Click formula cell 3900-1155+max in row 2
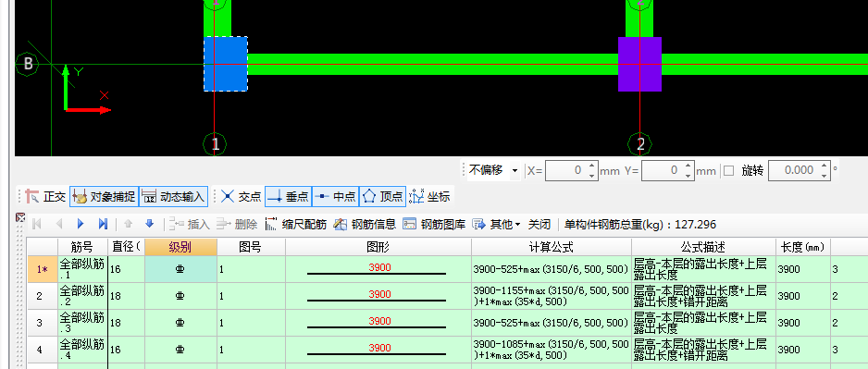Screen dimensions: 868x369 click(552, 296)
